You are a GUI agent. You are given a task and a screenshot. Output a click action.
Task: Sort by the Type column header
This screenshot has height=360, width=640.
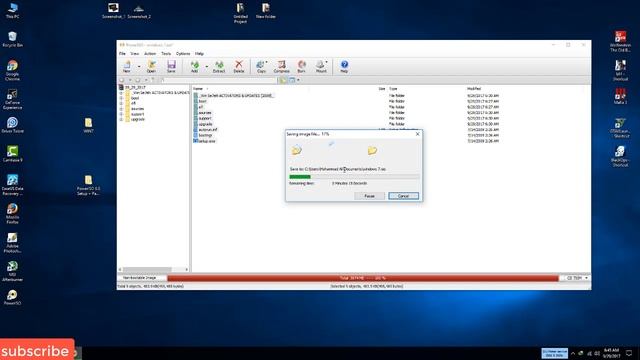tap(393, 89)
